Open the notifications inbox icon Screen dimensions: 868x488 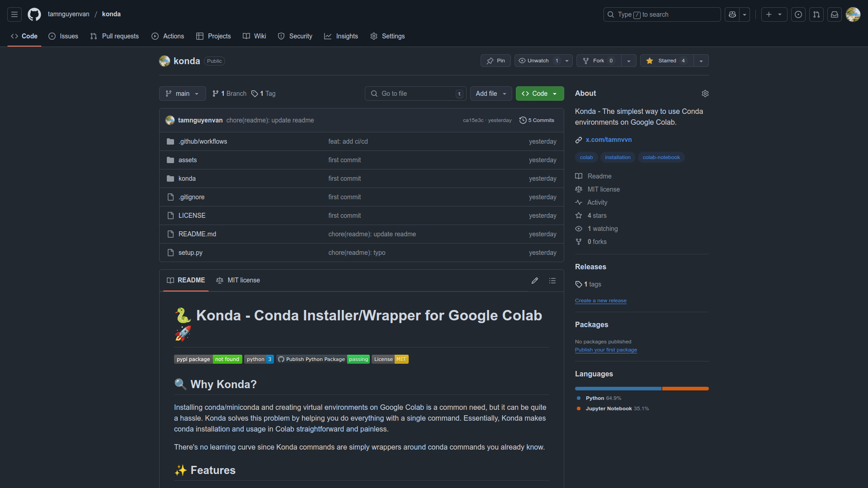[x=835, y=14]
